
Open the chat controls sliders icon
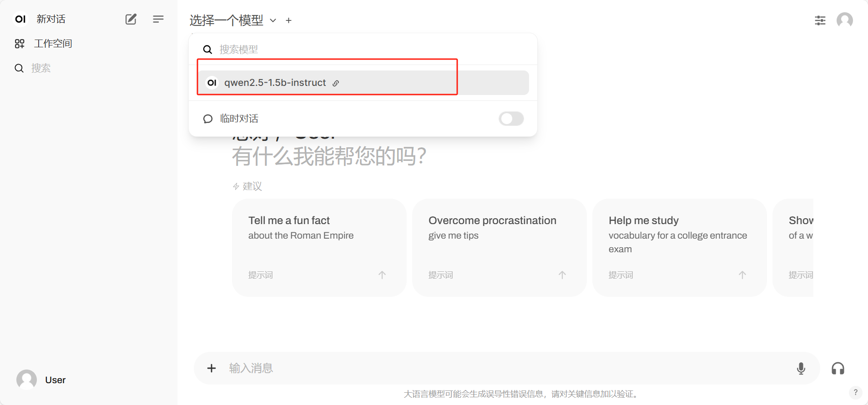pos(820,20)
